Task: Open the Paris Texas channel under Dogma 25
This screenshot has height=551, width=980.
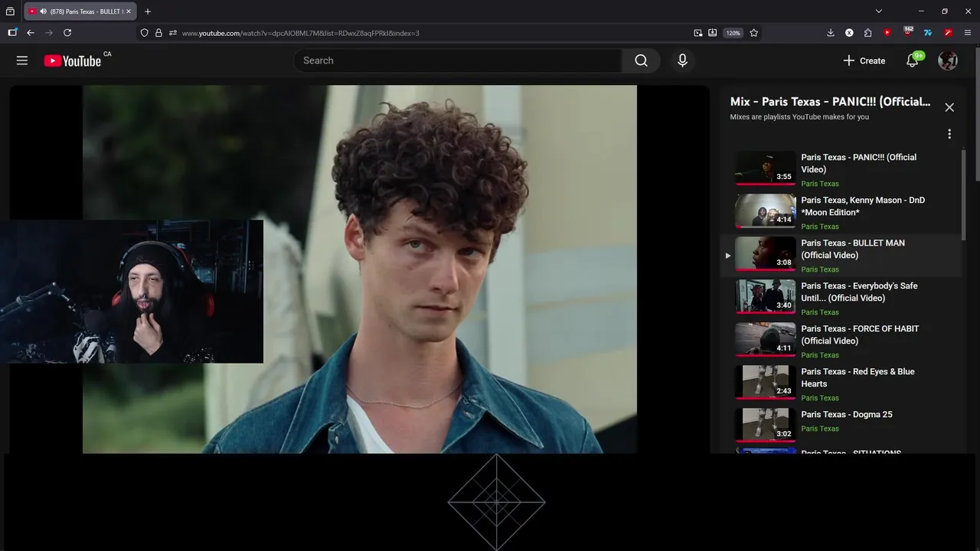Action: click(820, 429)
